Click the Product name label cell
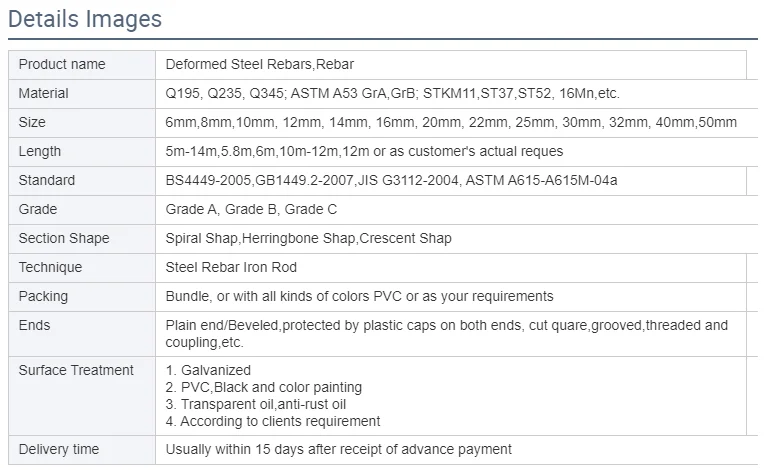 pyautogui.click(x=62, y=64)
